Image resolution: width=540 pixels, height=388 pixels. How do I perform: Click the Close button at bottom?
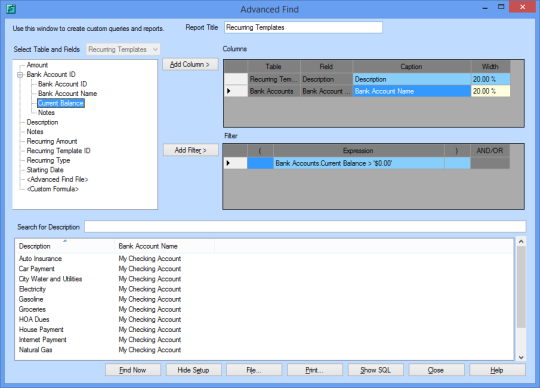coord(436,370)
